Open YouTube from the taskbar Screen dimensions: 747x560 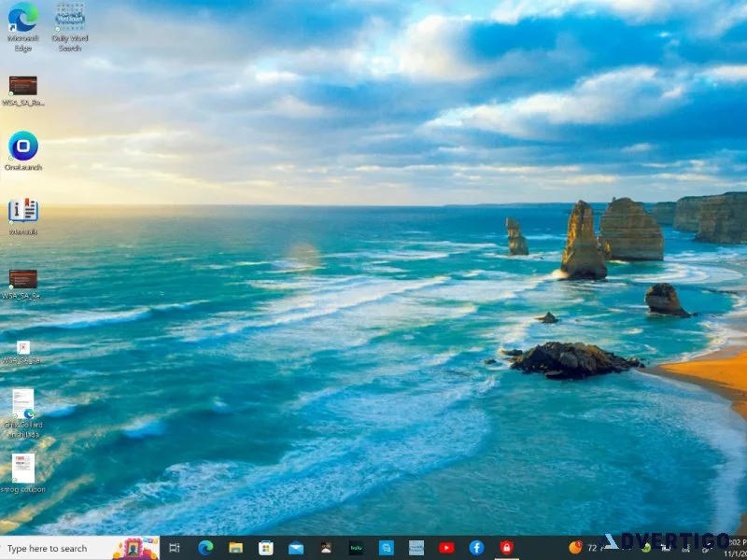446,548
